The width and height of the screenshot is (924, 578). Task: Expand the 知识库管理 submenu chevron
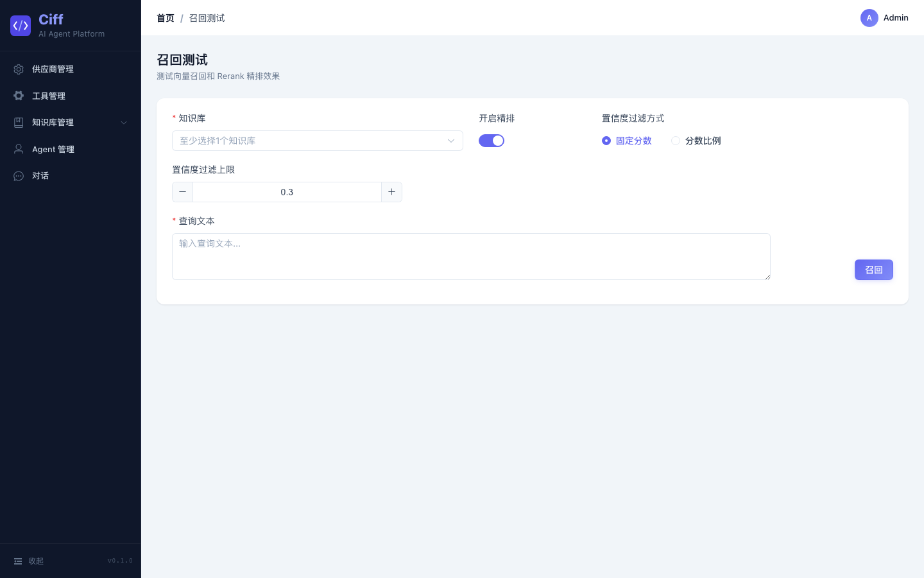click(x=124, y=123)
